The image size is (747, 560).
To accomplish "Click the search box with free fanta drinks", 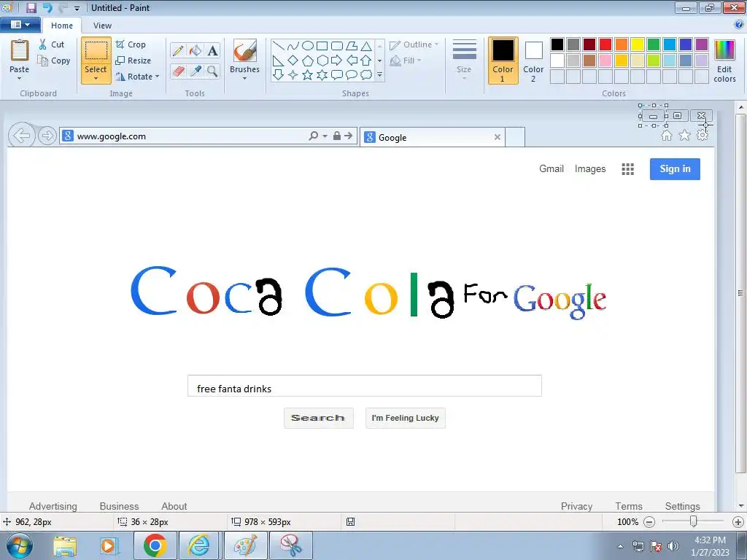I will pyautogui.click(x=365, y=386).
